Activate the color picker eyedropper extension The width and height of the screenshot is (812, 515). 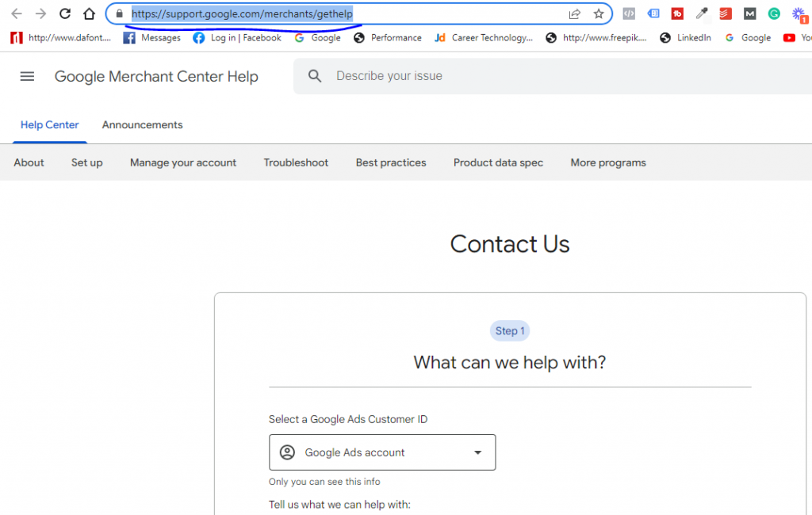click(x=702, y=14)
